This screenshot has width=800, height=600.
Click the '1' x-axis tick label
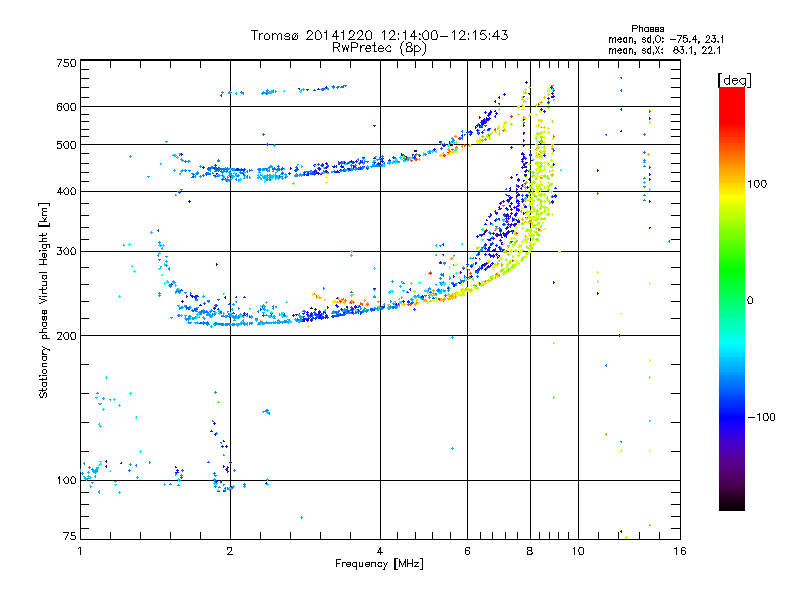point(80,551)
